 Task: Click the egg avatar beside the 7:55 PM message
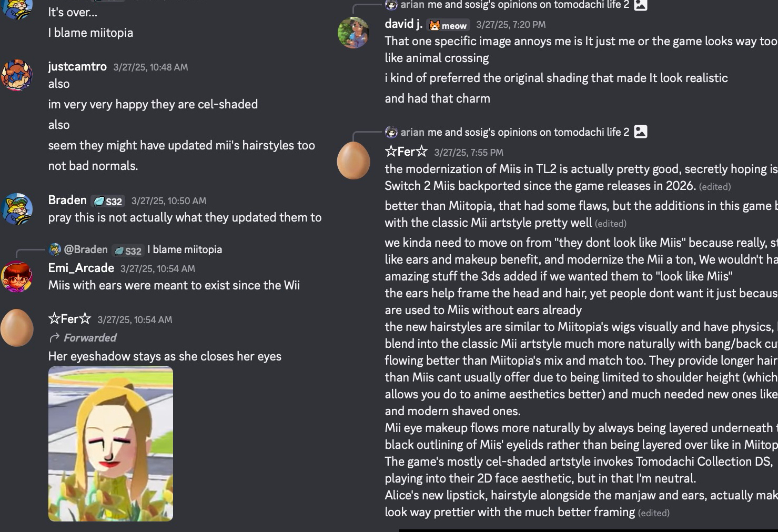(353, 160)
